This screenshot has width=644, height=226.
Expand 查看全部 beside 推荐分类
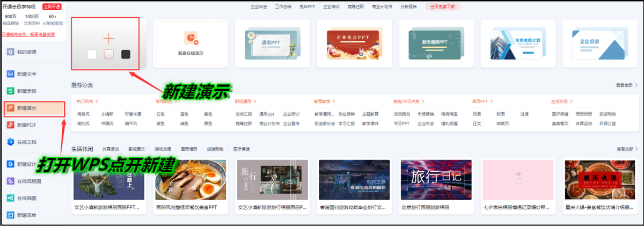tap(627, 85)
